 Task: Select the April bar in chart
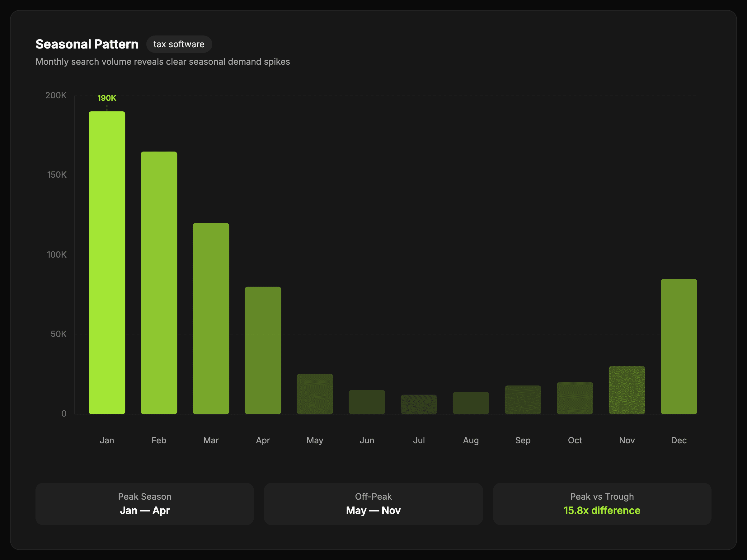tap(263, 350)
